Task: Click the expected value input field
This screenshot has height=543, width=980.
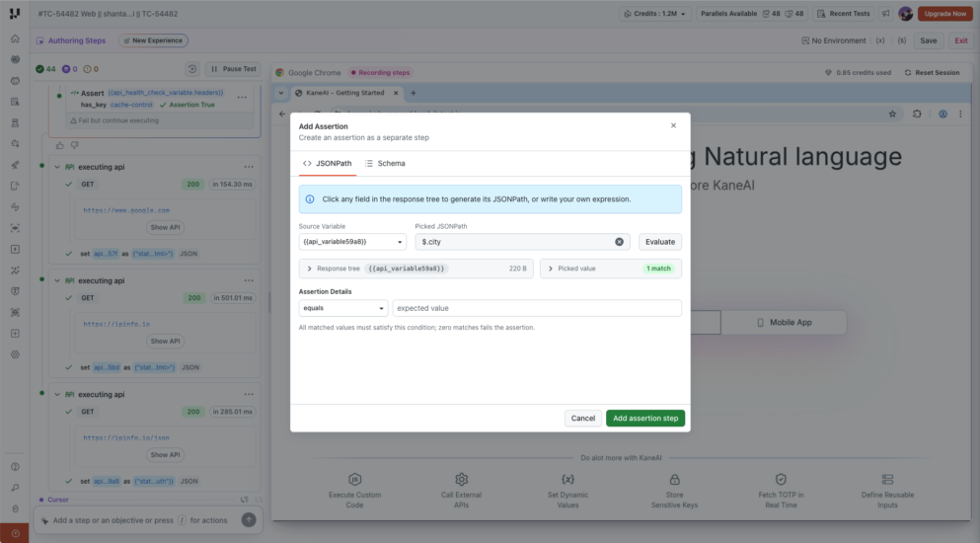Action: [x=537, y=308]
